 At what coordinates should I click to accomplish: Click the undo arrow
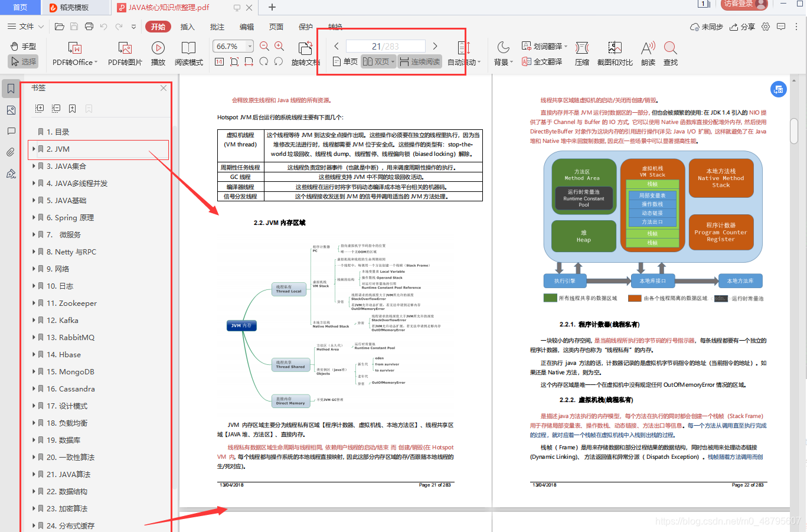pos(104,27)
